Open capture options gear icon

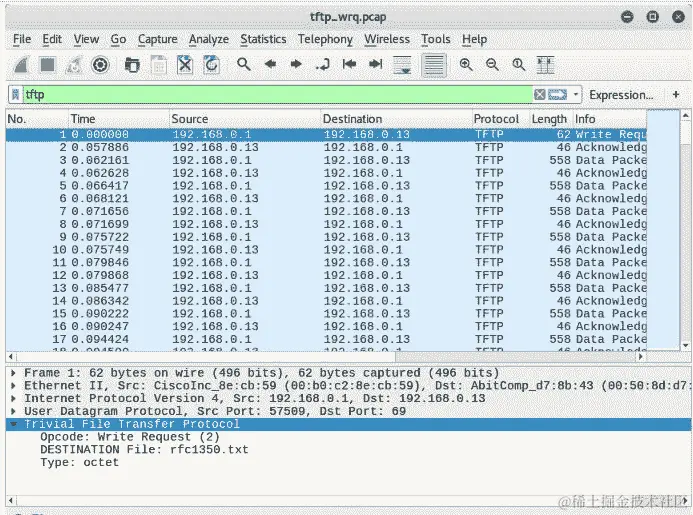click(x=100, y=65)
